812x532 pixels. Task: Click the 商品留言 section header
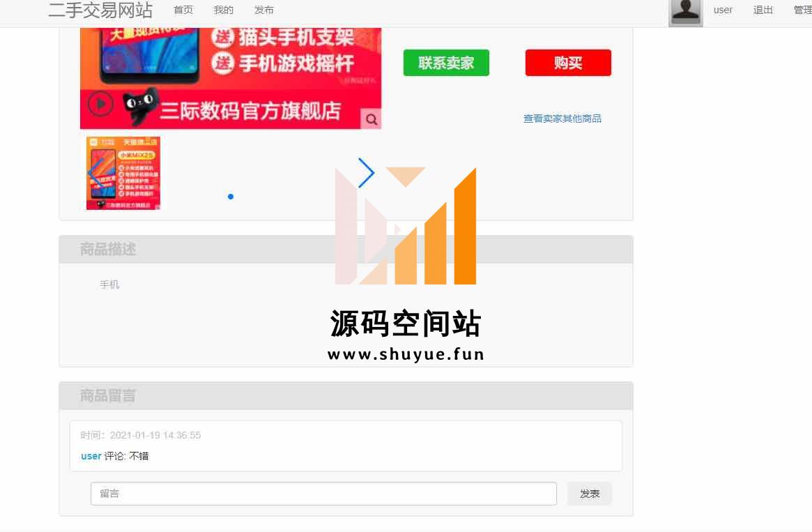[346, 396]
